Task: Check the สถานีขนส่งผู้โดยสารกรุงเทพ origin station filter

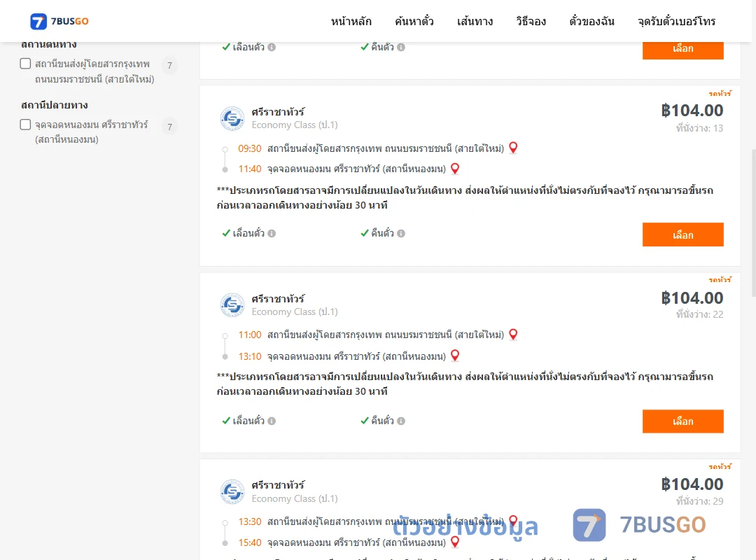Action: point(26,64)
